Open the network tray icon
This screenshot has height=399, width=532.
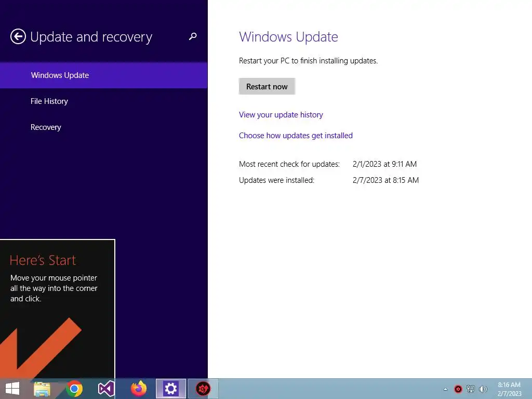click(x=471, y=389)
